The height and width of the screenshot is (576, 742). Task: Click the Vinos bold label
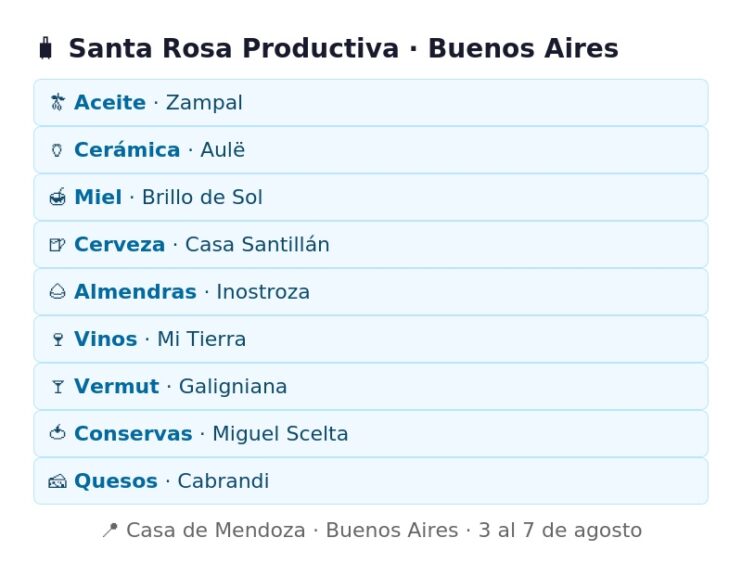coord(106,339)
